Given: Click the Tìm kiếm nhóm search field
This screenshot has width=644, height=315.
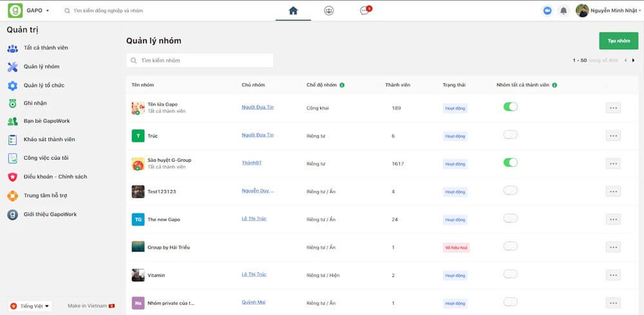Looking at the screenshot, I should (x=200, y=61).
